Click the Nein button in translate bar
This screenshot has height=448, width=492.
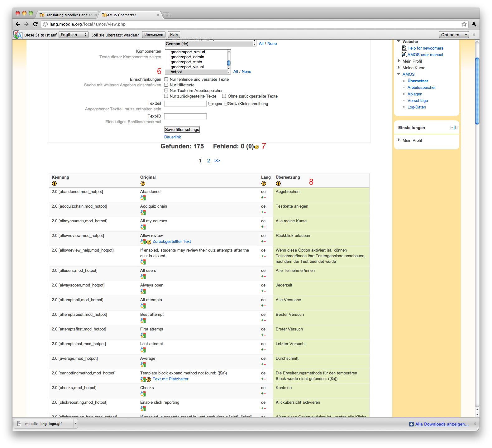pyautogui.click(x=174, y=35)
